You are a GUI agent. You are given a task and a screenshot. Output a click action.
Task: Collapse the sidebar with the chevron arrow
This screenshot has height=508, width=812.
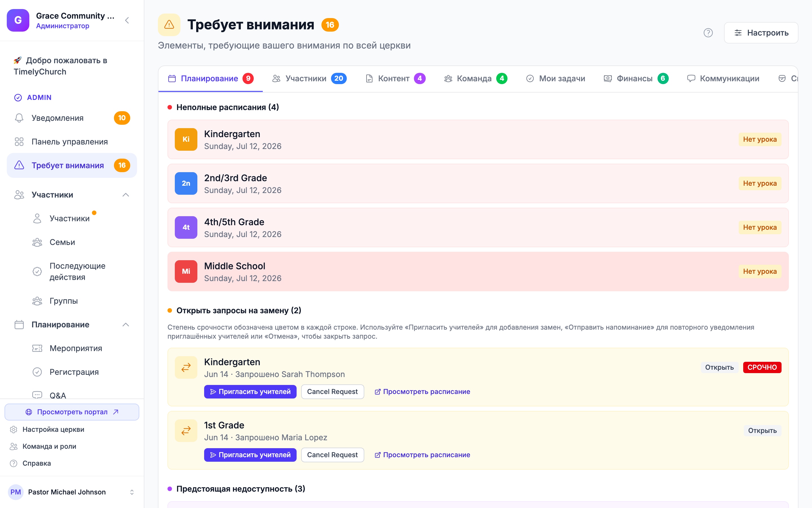[127, 21]
